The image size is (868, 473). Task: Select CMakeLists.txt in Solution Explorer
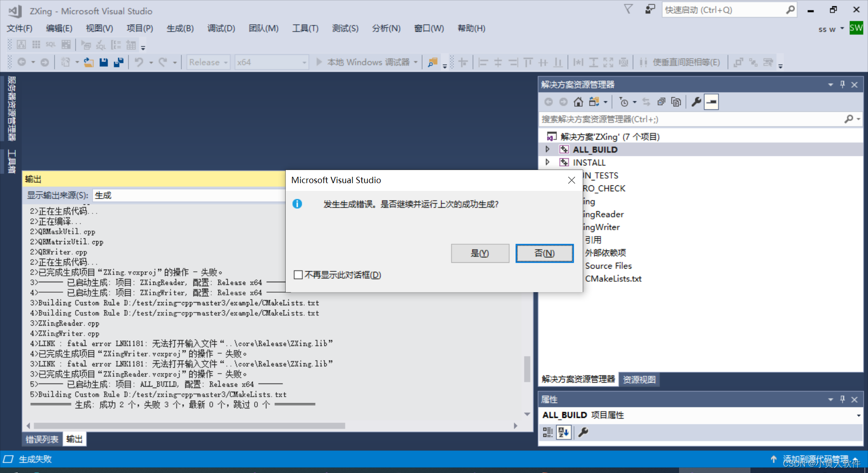(x=613, y=279)
